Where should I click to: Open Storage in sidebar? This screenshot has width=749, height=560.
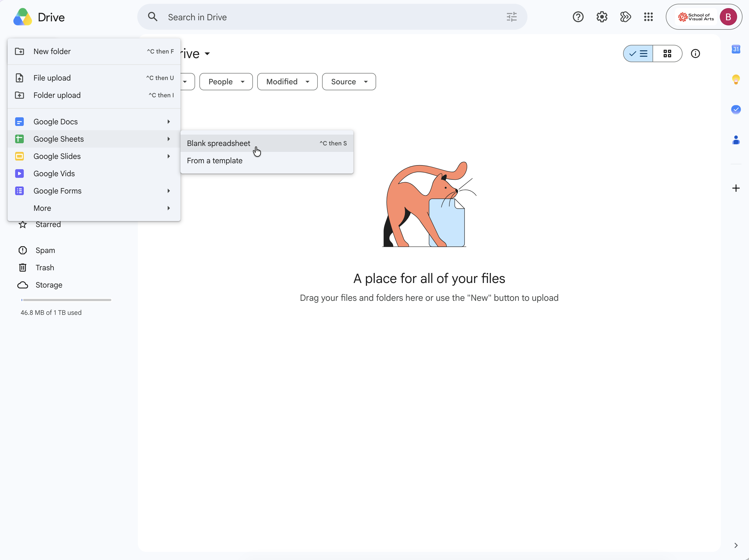[x=49, y=285]
